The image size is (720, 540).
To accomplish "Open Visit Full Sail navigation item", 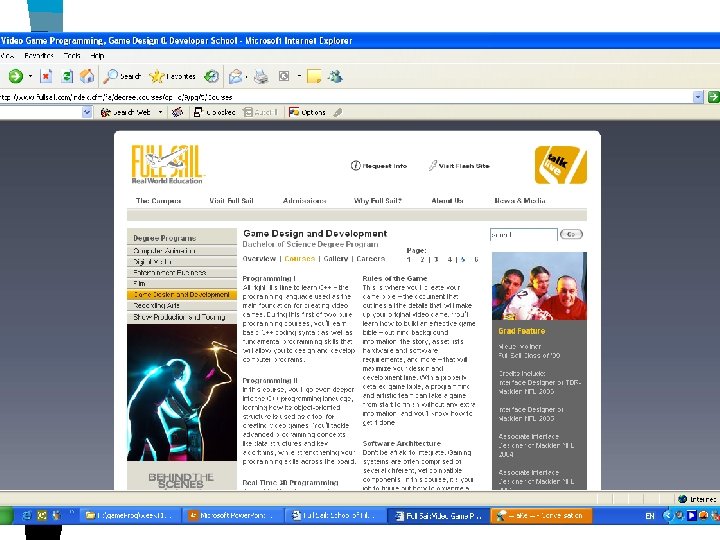I will tap(231, 201).
